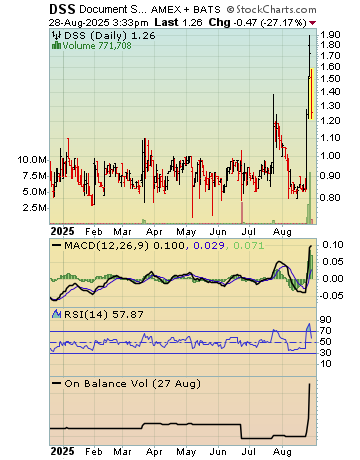Click the candlestick icon beside DSS (Daily)

57,35
